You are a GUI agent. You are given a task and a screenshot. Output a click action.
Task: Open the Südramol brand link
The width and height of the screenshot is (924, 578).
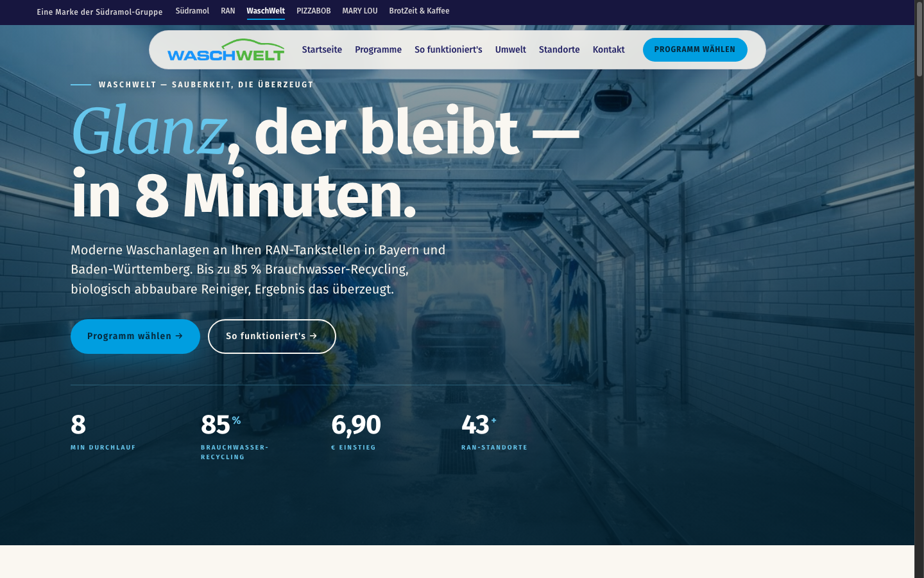193,11
